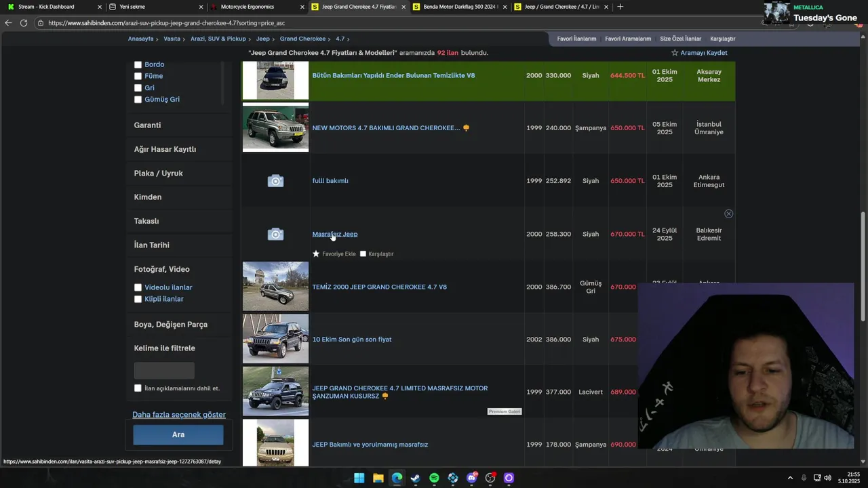The width and height of the screenshot is (868, 488).
Task: Click the Ara search button
Action: tap(178, 435)
